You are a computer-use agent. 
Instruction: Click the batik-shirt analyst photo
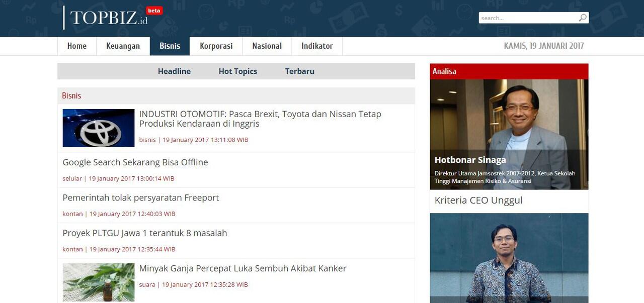(x=509, y=258)
